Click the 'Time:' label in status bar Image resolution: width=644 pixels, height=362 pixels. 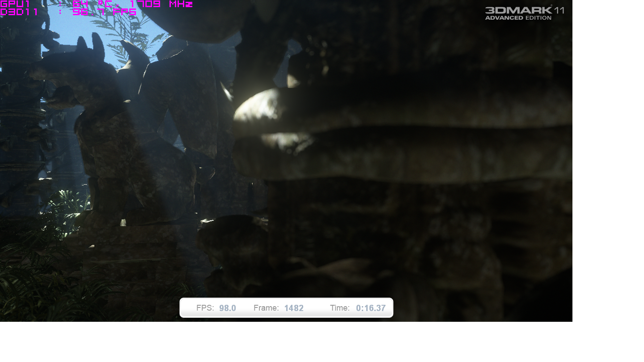tap(340, 308)
